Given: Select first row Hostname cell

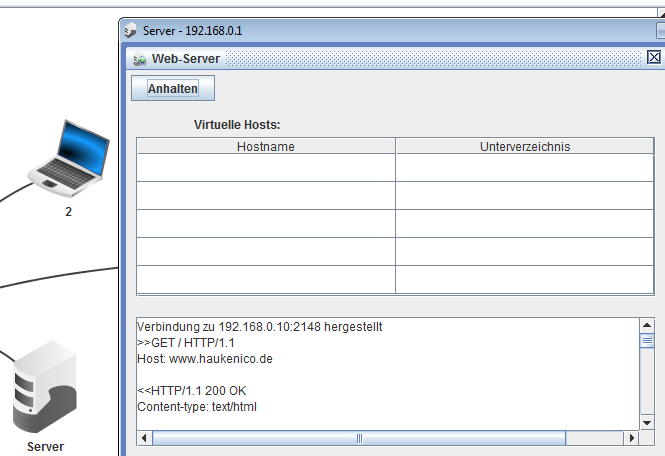Looking at the screenshot, I should click(x=266, y=167).
